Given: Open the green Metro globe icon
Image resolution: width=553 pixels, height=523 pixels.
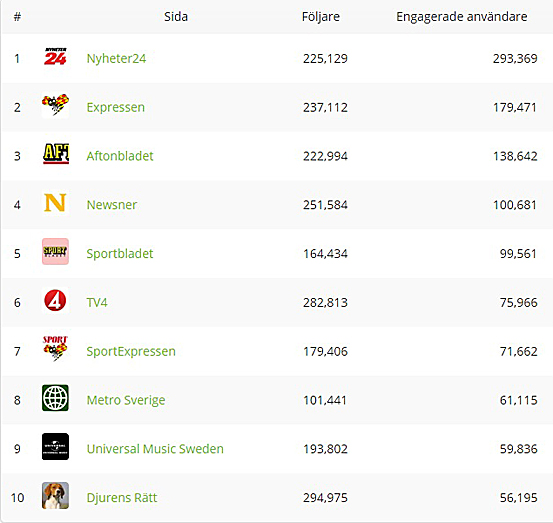Looking at the screenshot, I should pyautogui.click(x=55, y=398).
